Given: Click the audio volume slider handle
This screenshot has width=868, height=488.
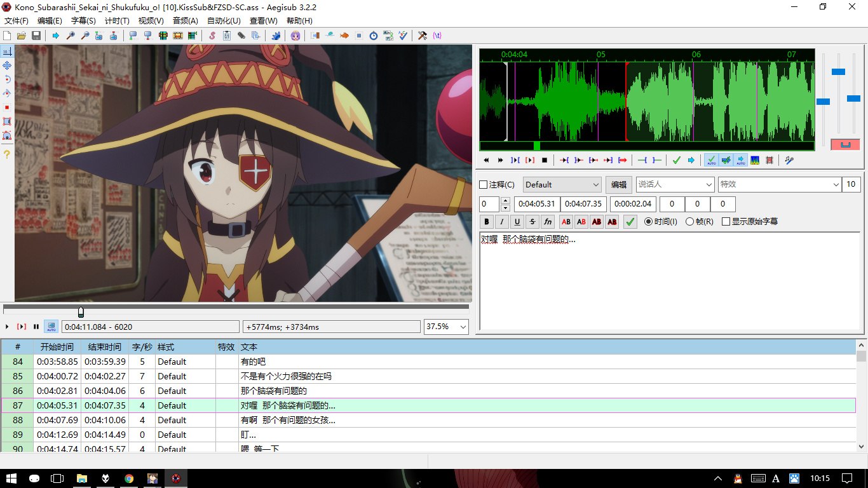Looking at the screenshot, I should (x=853, y=98).
